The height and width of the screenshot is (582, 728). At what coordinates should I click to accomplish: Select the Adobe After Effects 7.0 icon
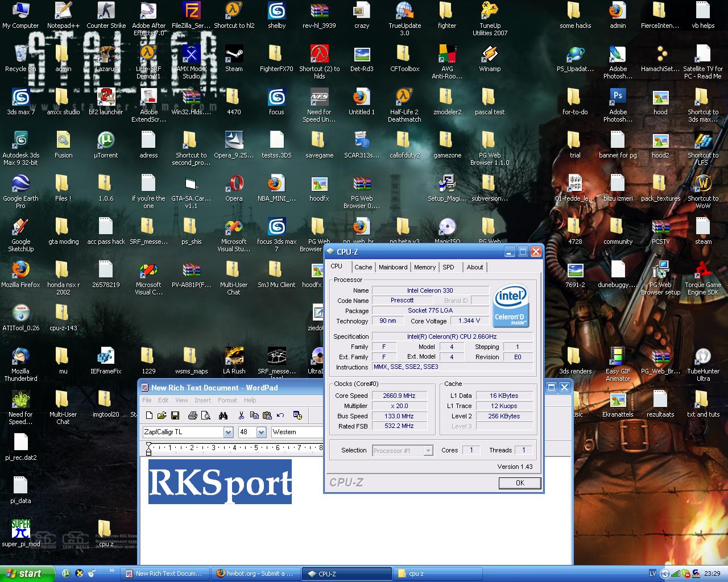point(148,19)
